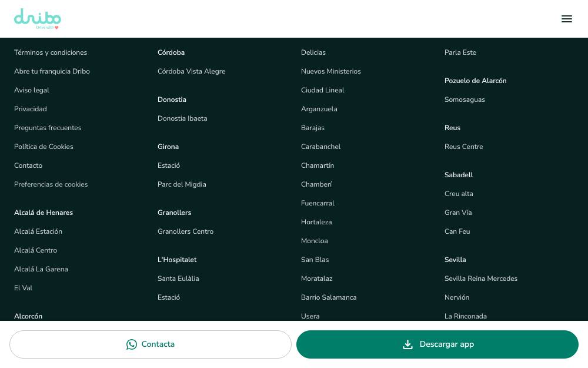Go to Donostia Ibaeta

[182, 118]
